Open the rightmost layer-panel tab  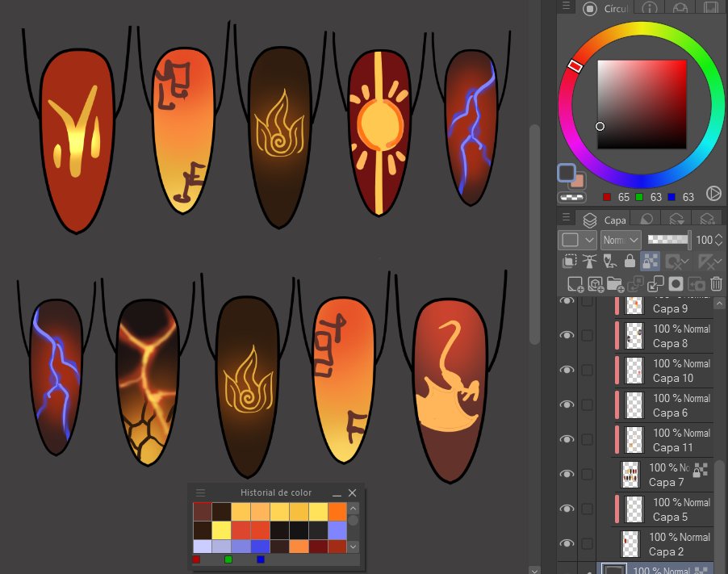[707, 220]
